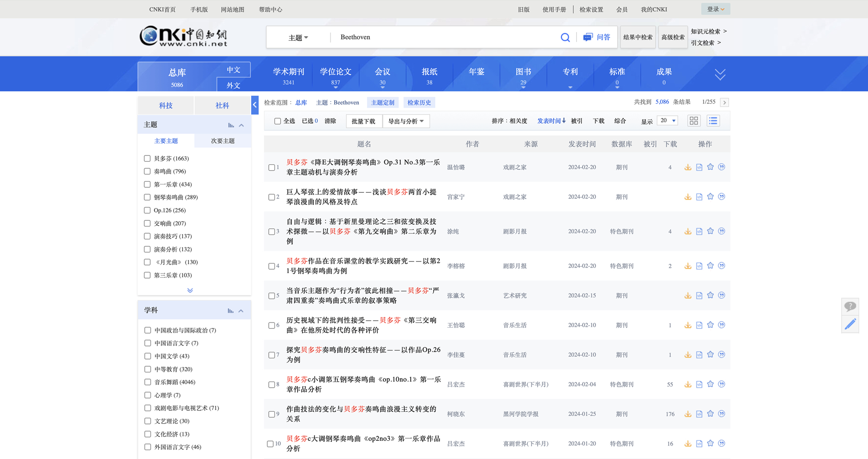Cite the article by 李榕榕 using the quote icon
This screenshot has height=459, width=868.
point(721,266)
